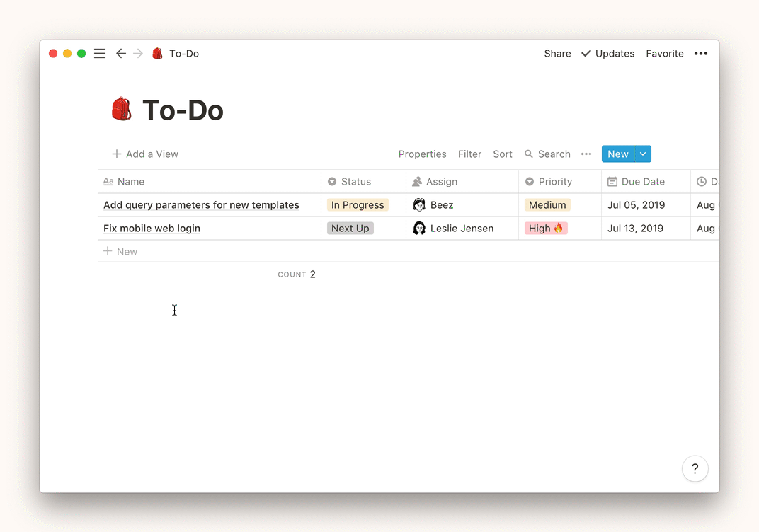Click the blue New button
759x532 pixels.
click(617, 154)
